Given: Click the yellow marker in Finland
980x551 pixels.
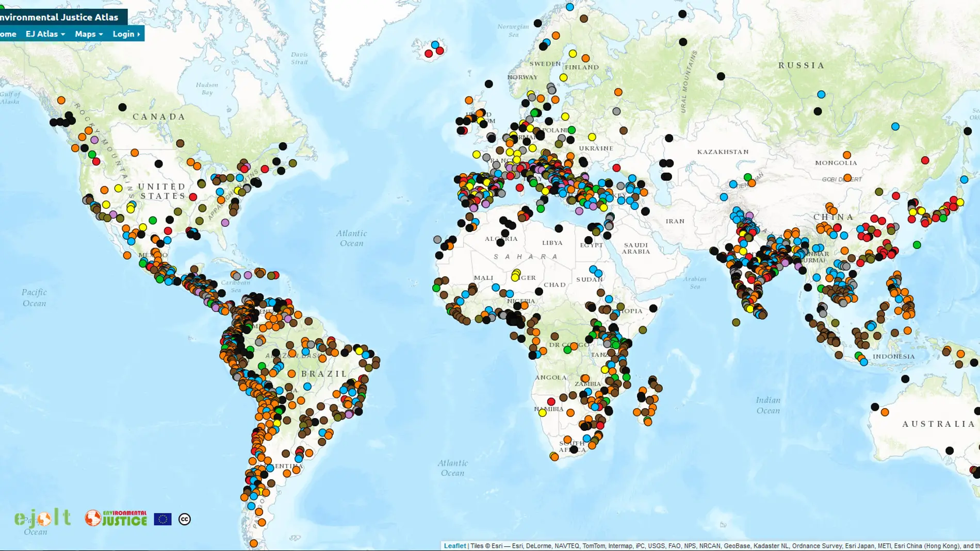Looking at the screenshot, I should [573, 54].
